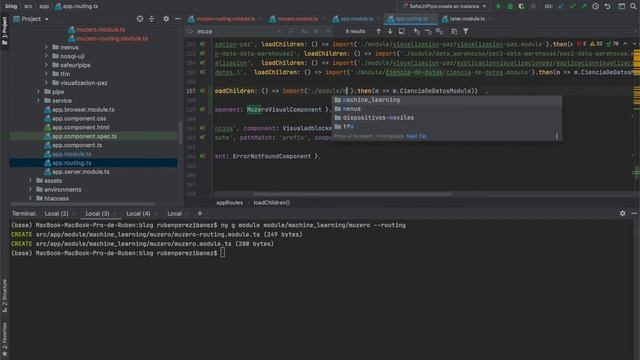The image size is (640, 360).
Task: Toggle Regex option in the search bar
Action: (327, 31)
